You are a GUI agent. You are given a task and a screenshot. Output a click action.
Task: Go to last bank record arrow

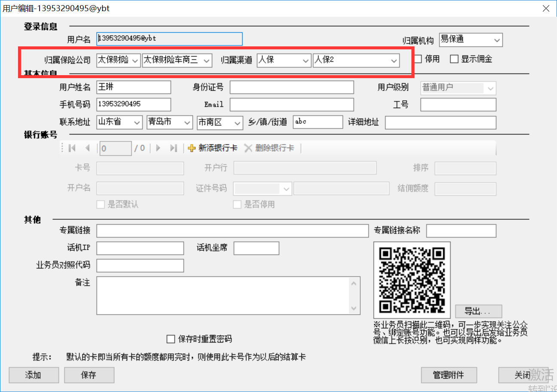tap(173, 148)
